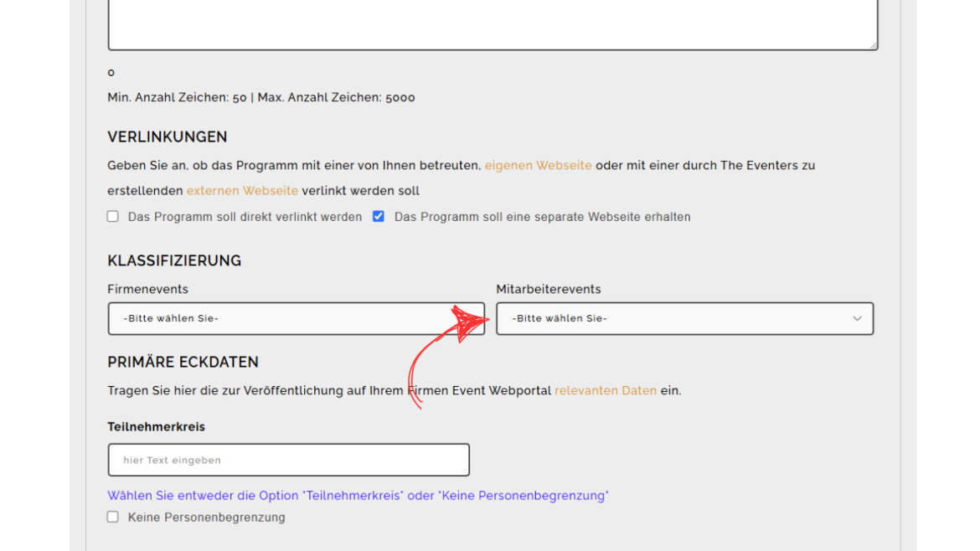Screen dimensions: 980x551
Task: Click the 'KLASSIFIZIERUNG' section heading
Action: pos(174,260)
